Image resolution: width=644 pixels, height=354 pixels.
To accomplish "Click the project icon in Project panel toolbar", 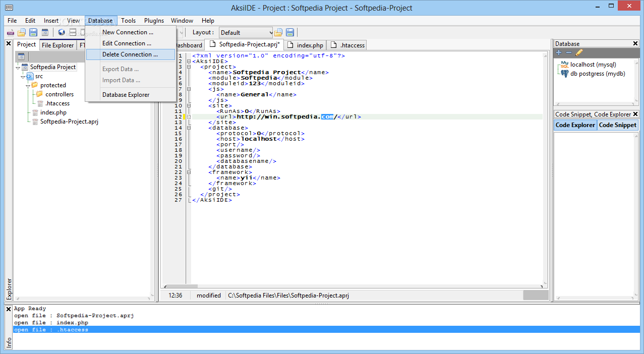I will 21,56.
